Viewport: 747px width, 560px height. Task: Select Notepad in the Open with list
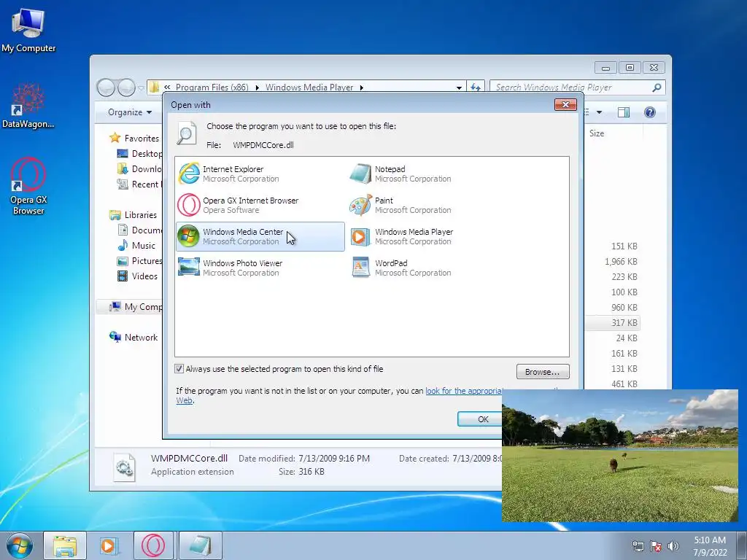click(x=432, y=174)
